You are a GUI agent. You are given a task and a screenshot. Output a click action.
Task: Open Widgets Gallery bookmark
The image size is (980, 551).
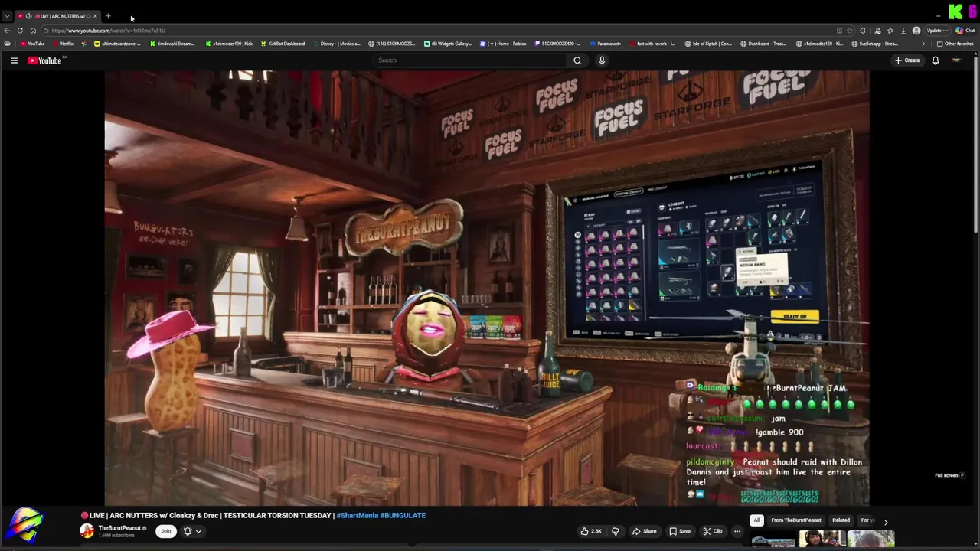(x=448, y=44)
